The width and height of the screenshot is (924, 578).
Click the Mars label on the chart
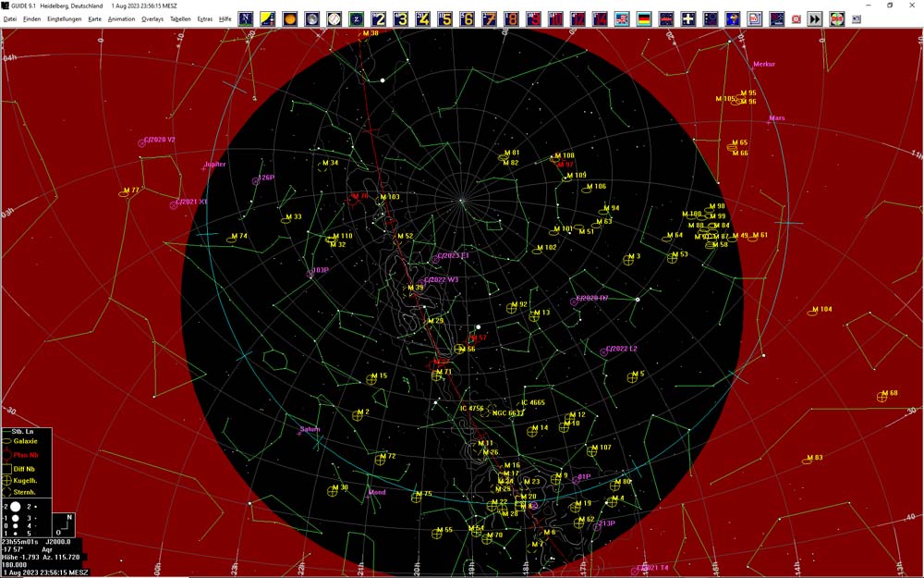click(777, 118)
